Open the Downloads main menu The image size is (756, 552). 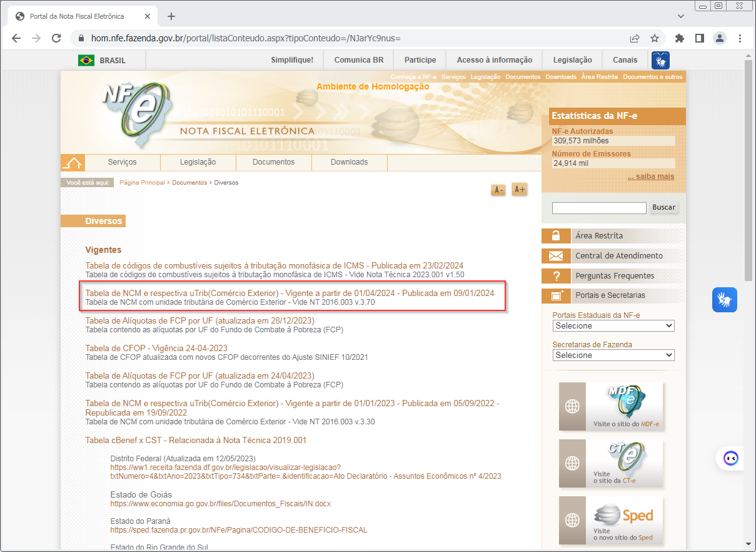(x=349, y=162)
